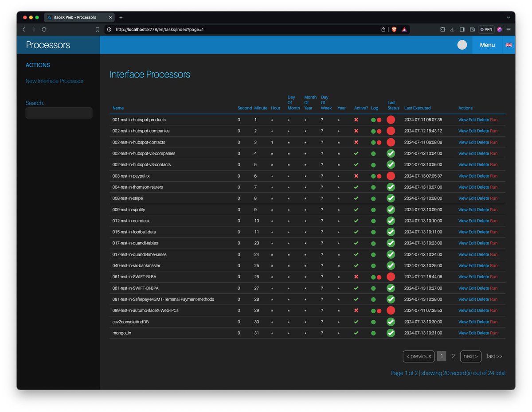This screenshot has height=412, width=532.
Task: Click green status check for 015-rest-in-football-data
Action: click(391, 232)
